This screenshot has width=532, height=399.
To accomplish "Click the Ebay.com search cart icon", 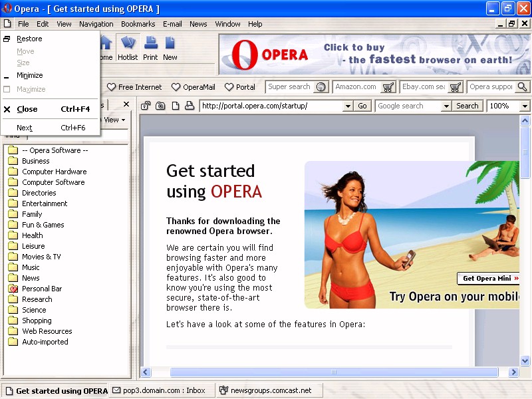I will click(456, 87).
